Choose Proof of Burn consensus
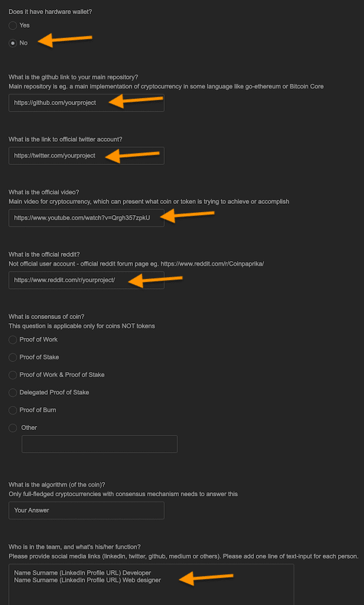Screen dimensions: 364x605 (x=13, y=410)
